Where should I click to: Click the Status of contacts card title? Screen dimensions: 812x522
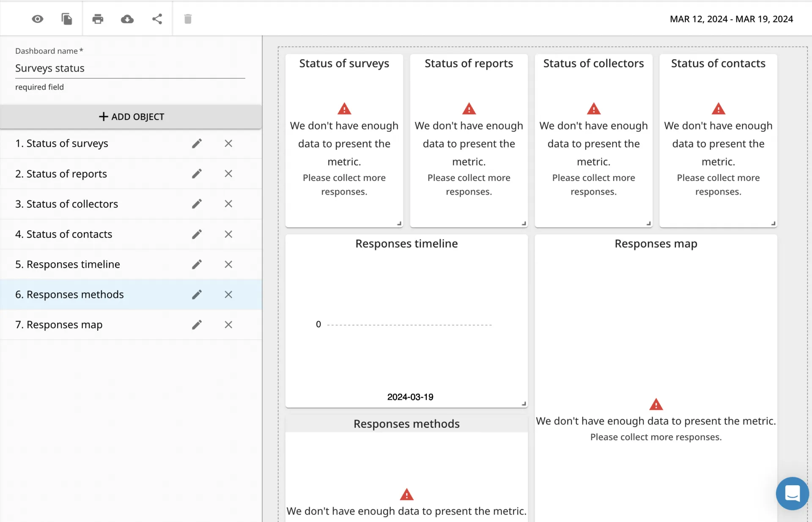tap(718, 63)
